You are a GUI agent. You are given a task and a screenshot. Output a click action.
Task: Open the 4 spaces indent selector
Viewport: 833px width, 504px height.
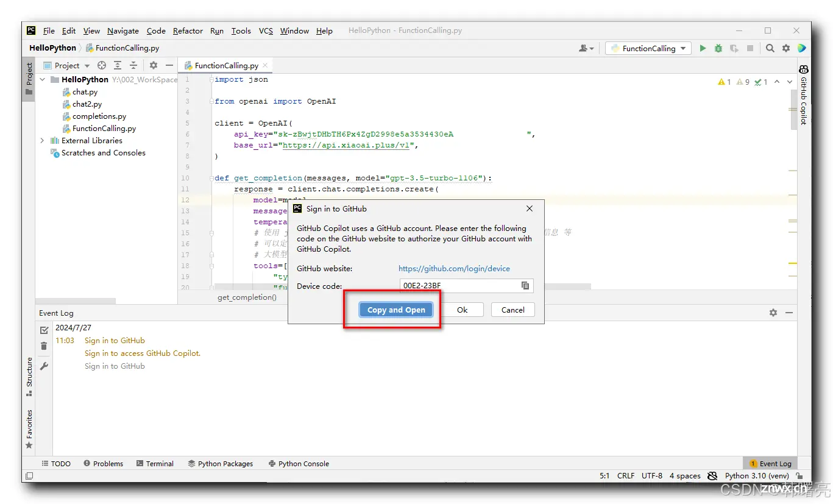[685, 476]
